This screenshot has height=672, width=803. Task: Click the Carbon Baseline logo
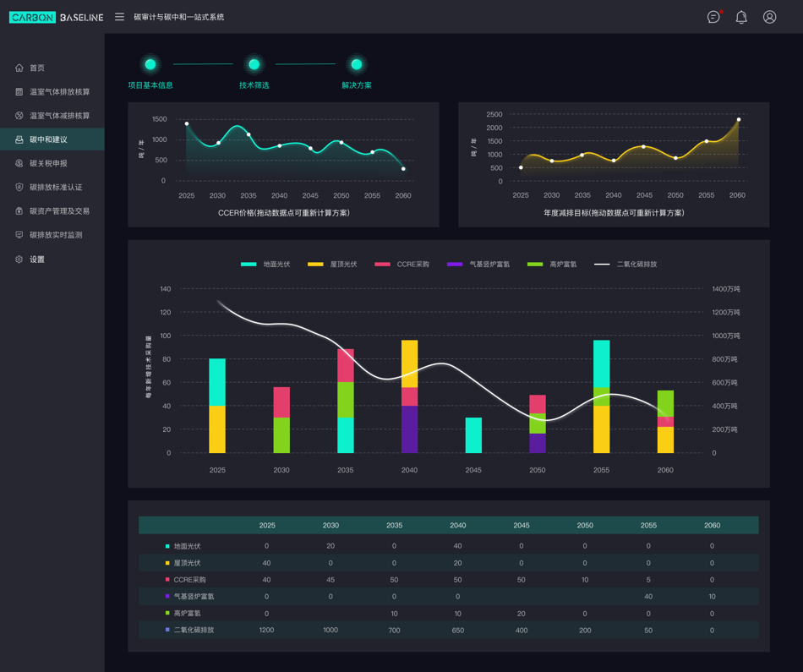[x=57, y=17]
